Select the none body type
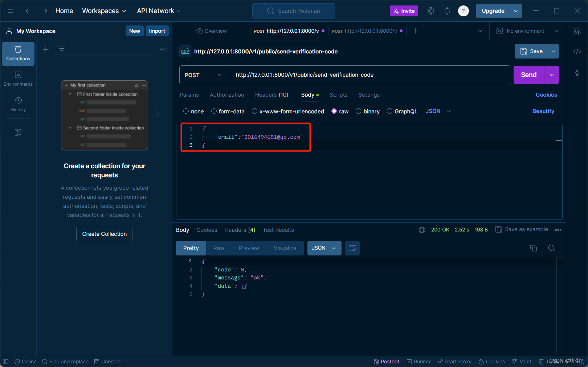This screenshot has height=367, width=588. pyautogui.click(x=186, y=111)
